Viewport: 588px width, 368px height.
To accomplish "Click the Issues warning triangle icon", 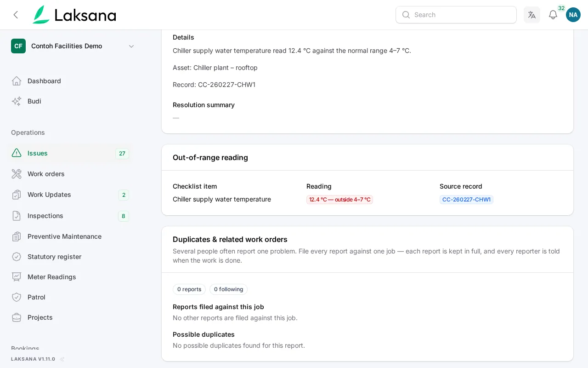I will tap(17, 153).
